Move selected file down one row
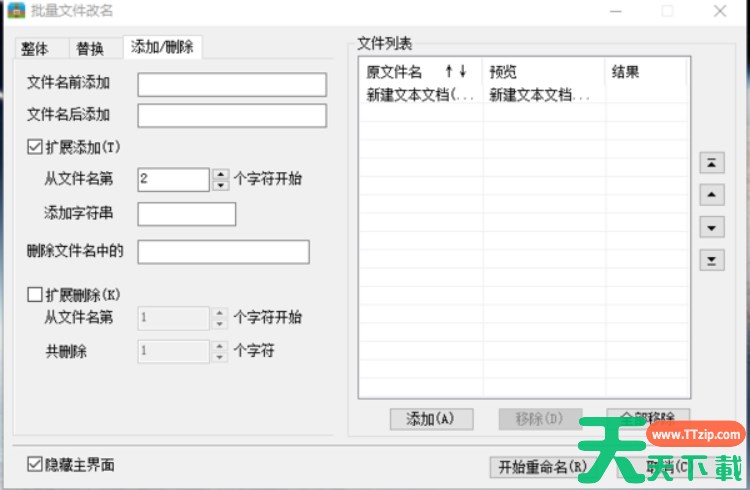Screen dimensions: 750x490 tap(712, 227)
